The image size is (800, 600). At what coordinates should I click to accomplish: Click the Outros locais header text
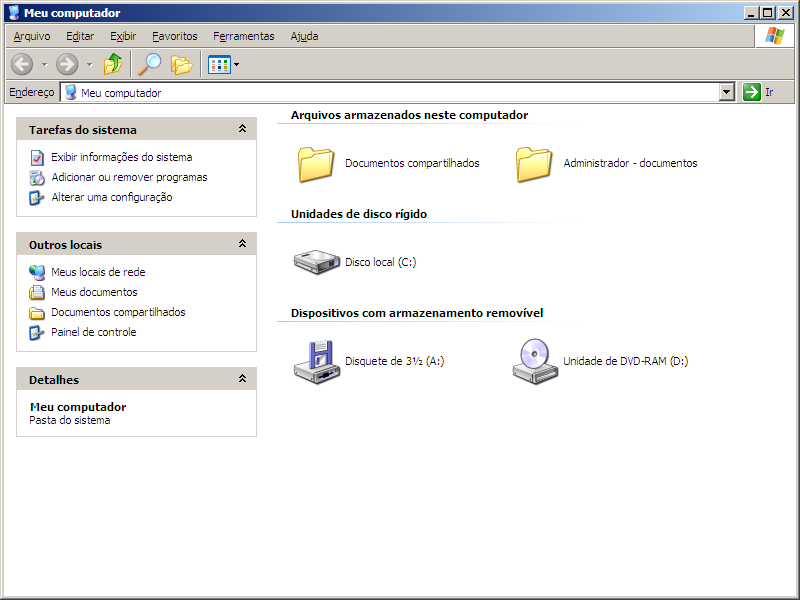(x=65, y=245)
